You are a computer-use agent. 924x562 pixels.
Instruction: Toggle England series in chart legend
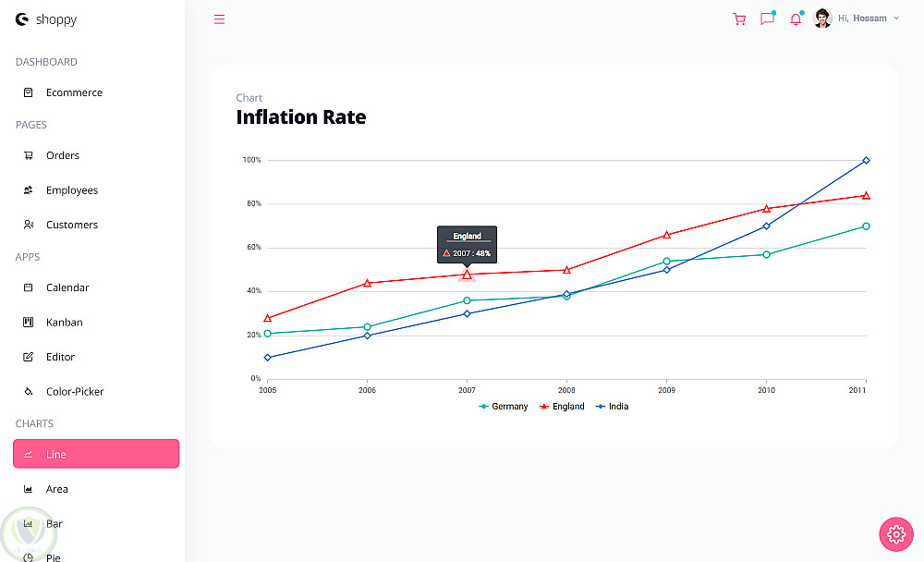click(563, 407)
